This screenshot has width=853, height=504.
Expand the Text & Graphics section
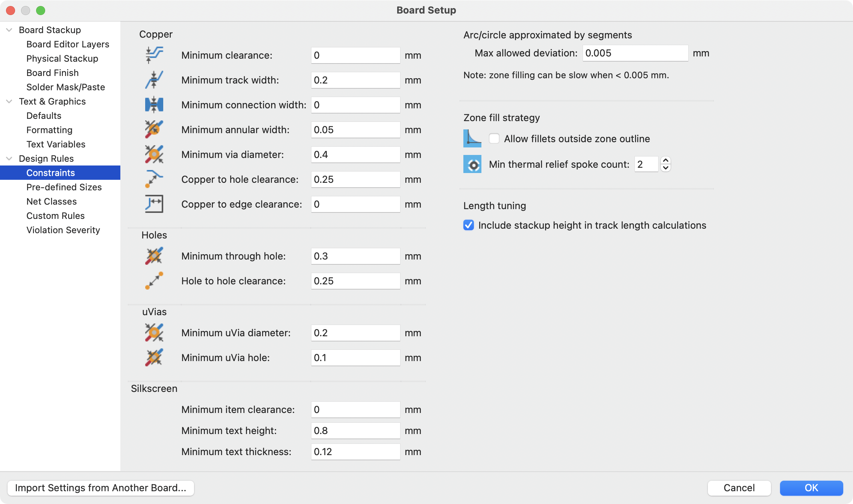[10, 101]
